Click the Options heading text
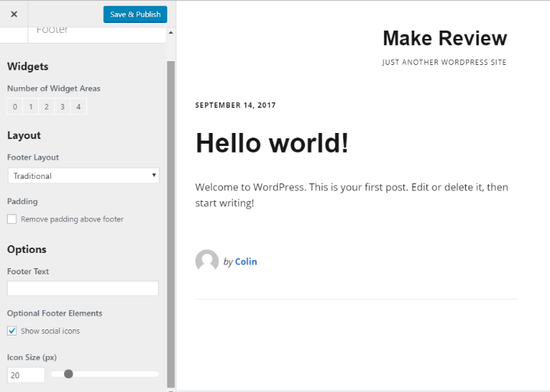 [x=27, y=249]
